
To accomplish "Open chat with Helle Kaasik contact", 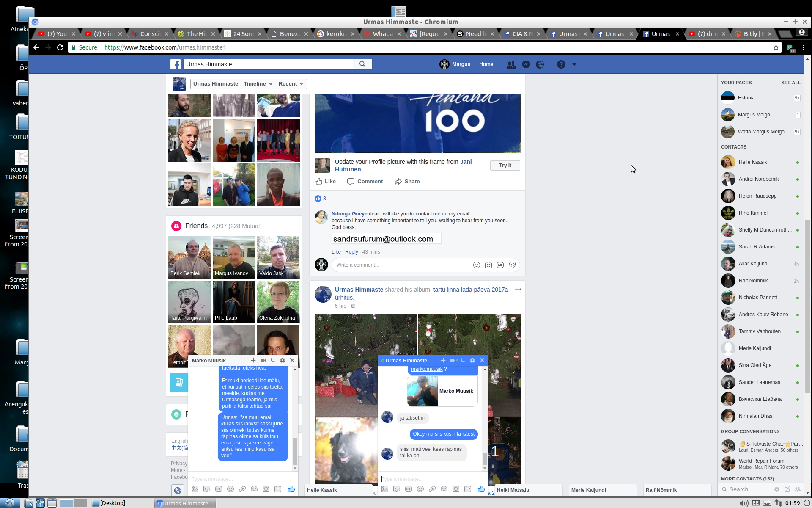I will [x=760, y=162].
